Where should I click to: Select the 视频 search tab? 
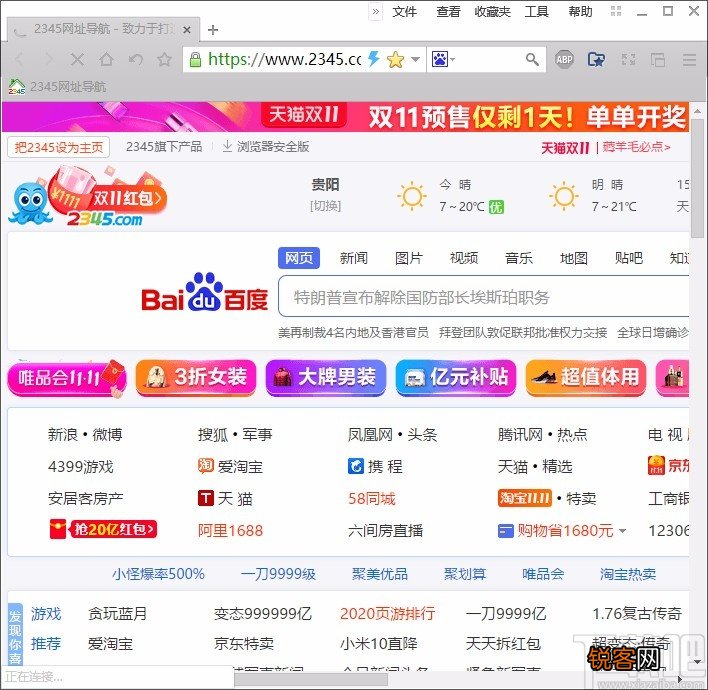464,258
